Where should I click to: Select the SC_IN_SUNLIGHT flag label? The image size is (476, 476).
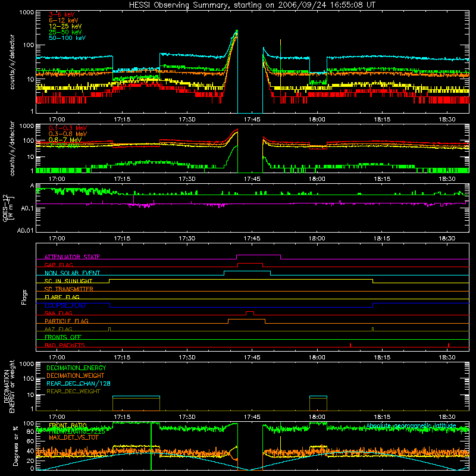click(x=68, y=281)
